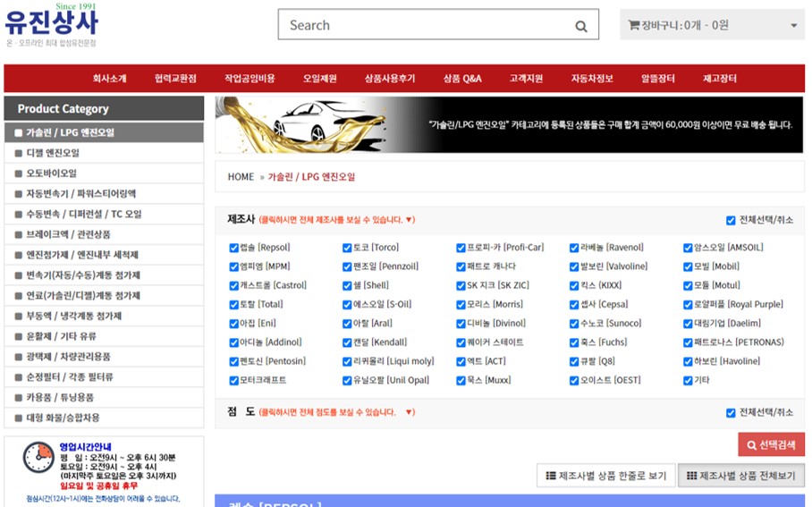Click 제조사별 상품 한줄로 보기 button
This screenshot has width=812, height=507.
click(606, 476)
